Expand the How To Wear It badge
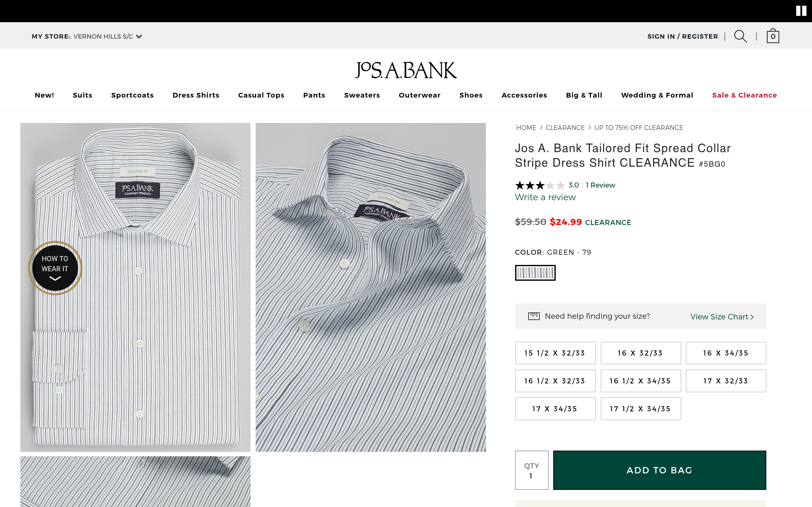This screenshot has width=812, height=507. coord(55,268)
